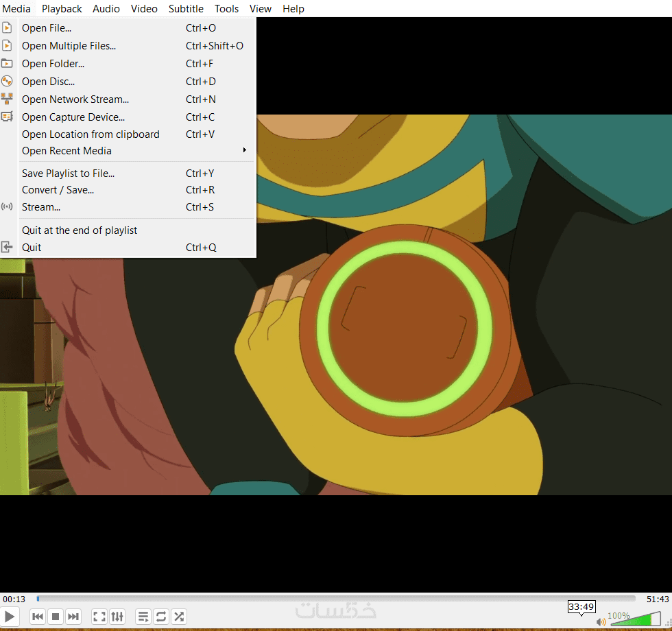
Task: Open the Playback menu
Action: pos(62,8)
